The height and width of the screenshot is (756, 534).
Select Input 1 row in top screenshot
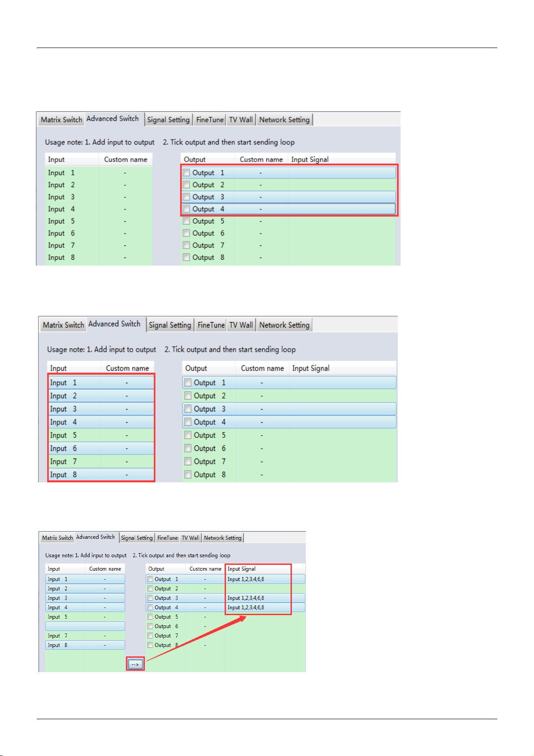pyautogui.click(x=99, y=173)
